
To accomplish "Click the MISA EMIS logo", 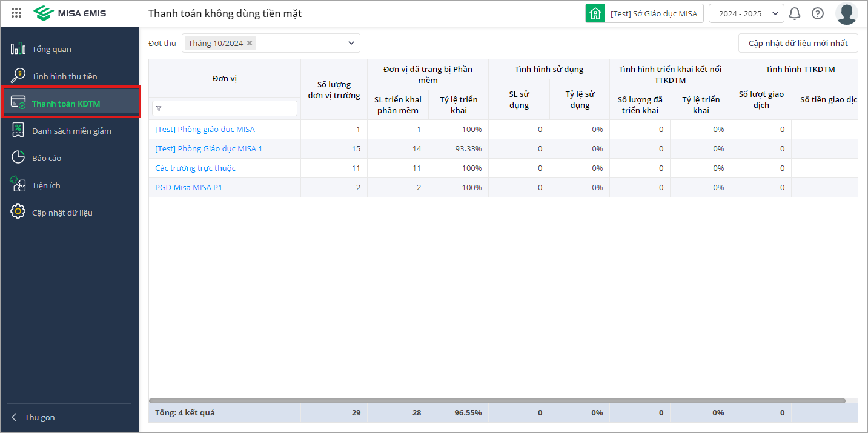I will tap(70, 13).
